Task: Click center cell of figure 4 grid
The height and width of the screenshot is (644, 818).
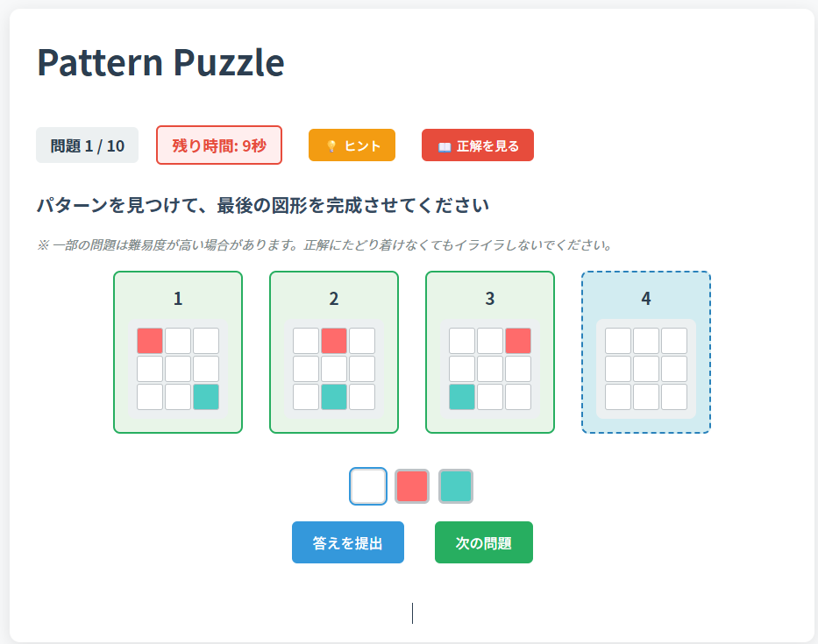Action: (x=646, y=369)
